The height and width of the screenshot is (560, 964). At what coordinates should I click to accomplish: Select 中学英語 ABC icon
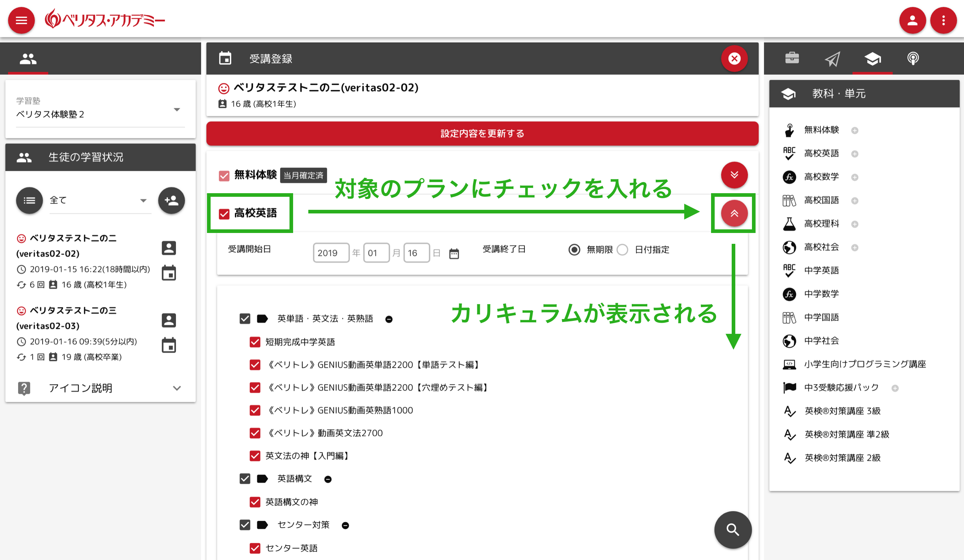click(789, 271)
